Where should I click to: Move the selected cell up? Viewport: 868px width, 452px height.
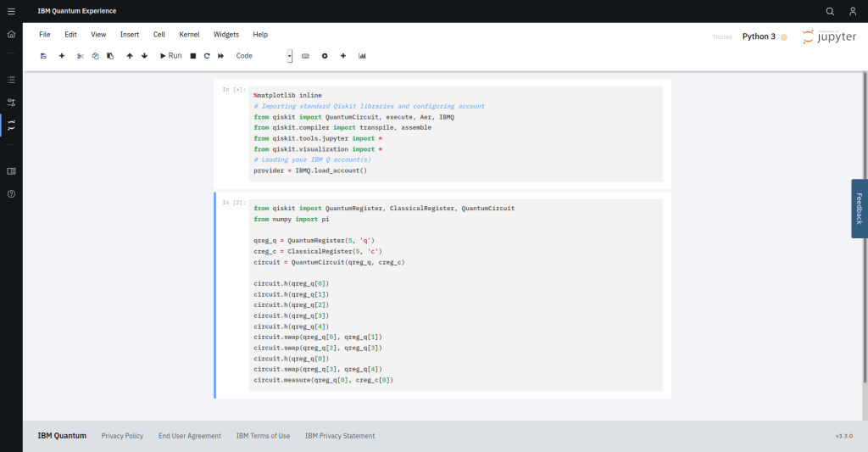(130, 56)
